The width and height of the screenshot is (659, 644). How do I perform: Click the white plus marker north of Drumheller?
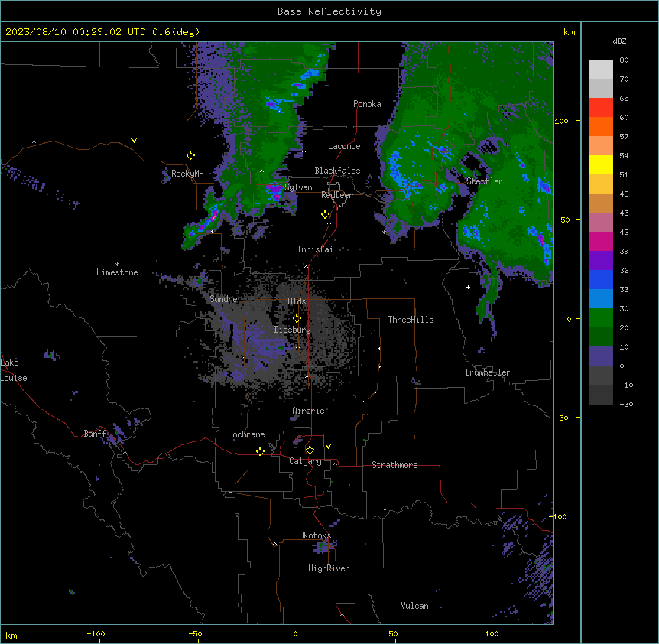coord(468,287)
